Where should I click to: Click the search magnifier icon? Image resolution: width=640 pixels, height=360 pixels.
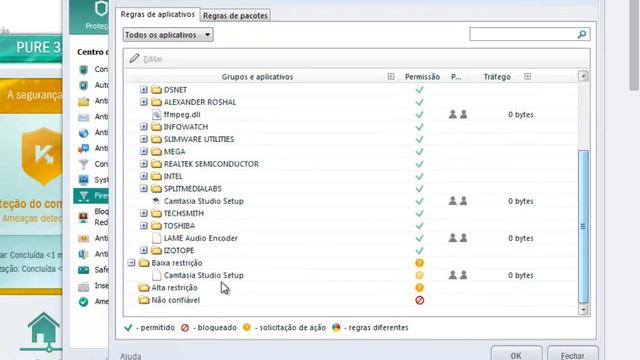coord(582,34)
